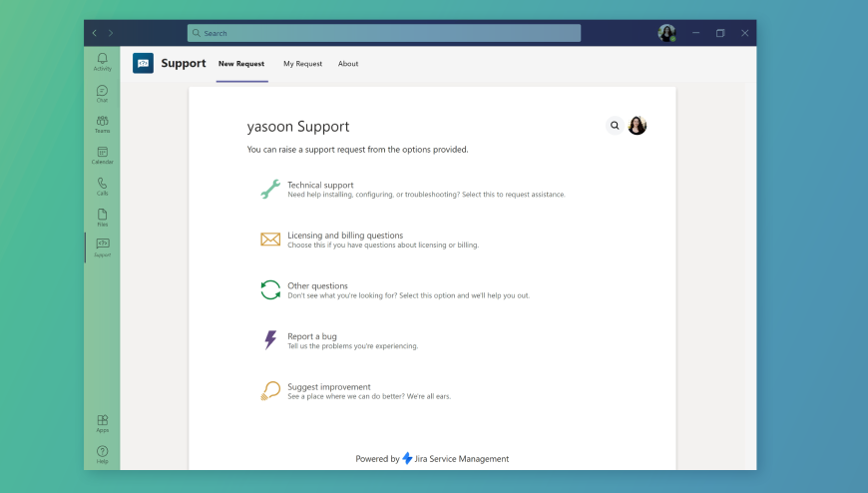Navigate back with the back arrow
This screenshot has height=493, width=868.
(95, 33)
